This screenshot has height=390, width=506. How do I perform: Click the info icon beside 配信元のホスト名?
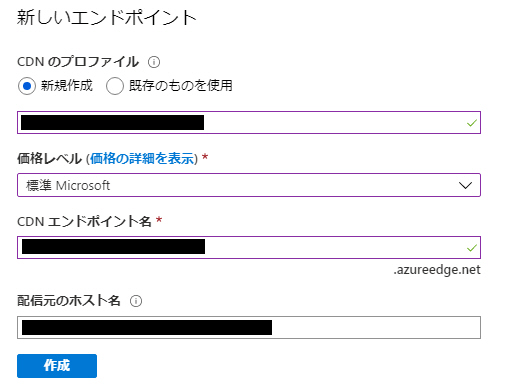point(136,301)
